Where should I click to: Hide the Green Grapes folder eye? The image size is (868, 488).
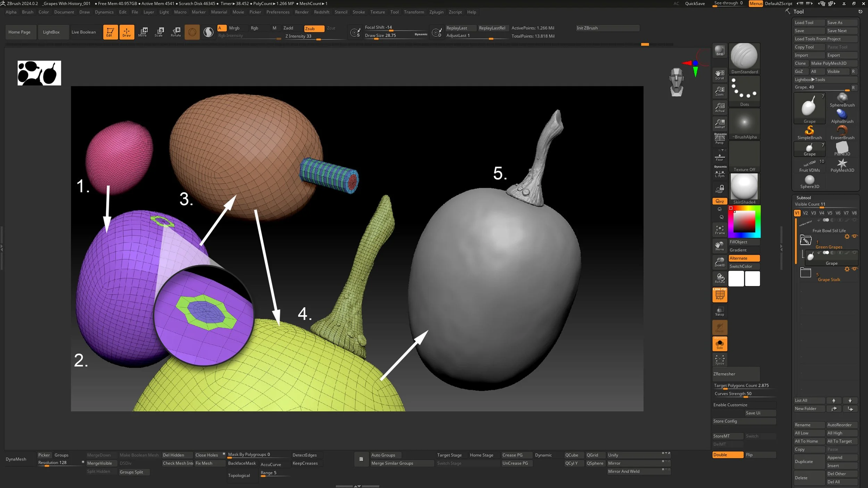click(855, 236)
